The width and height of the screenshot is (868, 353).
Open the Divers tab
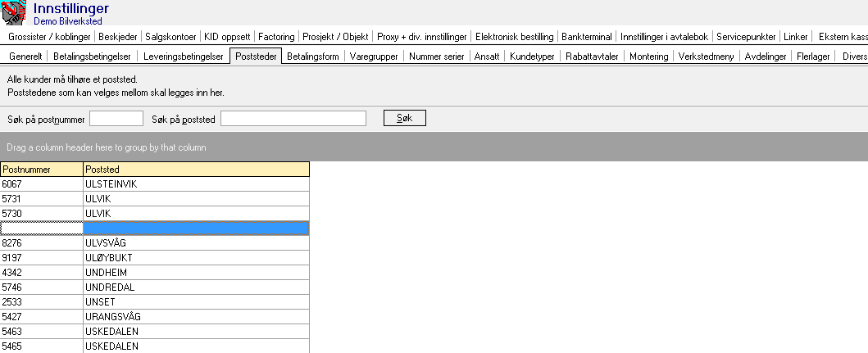click(x=853, y=57)
